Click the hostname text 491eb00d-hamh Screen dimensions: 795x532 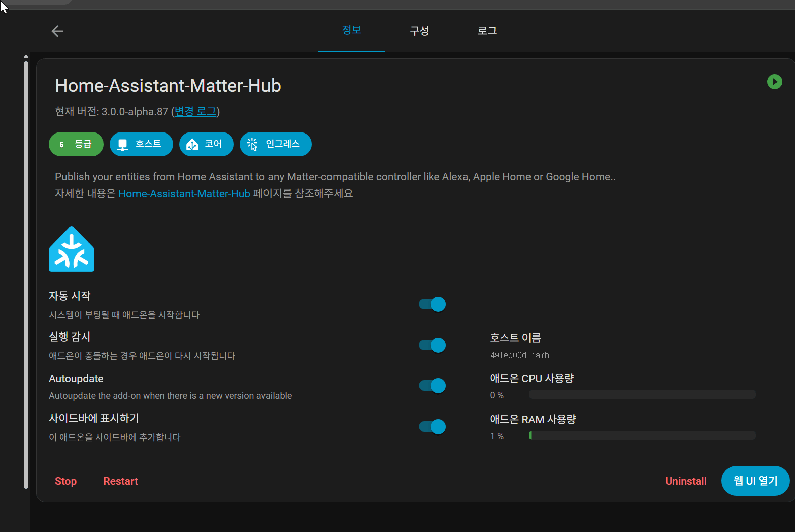point(519,355)
